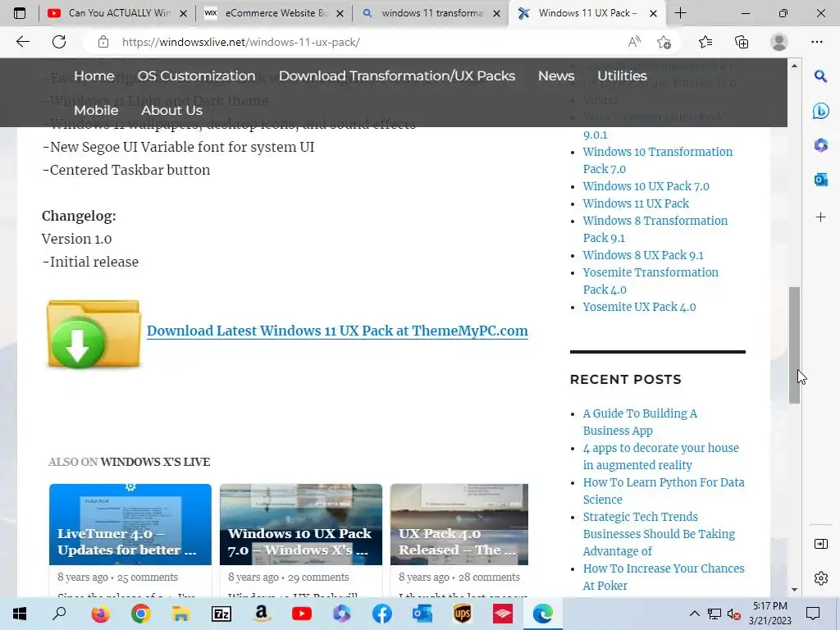Go back with the browser back arrow
This screenshot has width=840, height=630.
[x=22, y=42]
